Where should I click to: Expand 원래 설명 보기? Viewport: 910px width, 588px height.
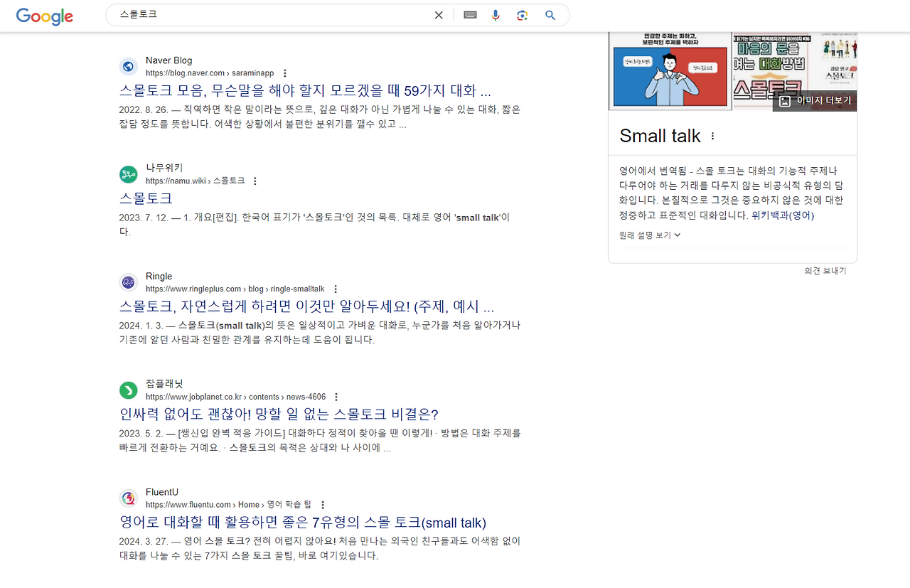(650, 235)
